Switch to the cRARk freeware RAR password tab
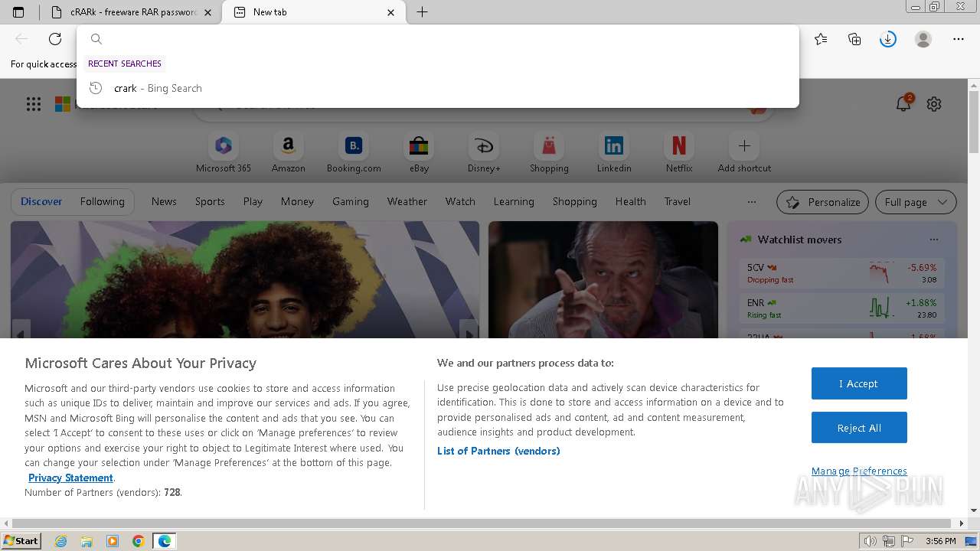The image size is (980, 551). click(132, 12)
